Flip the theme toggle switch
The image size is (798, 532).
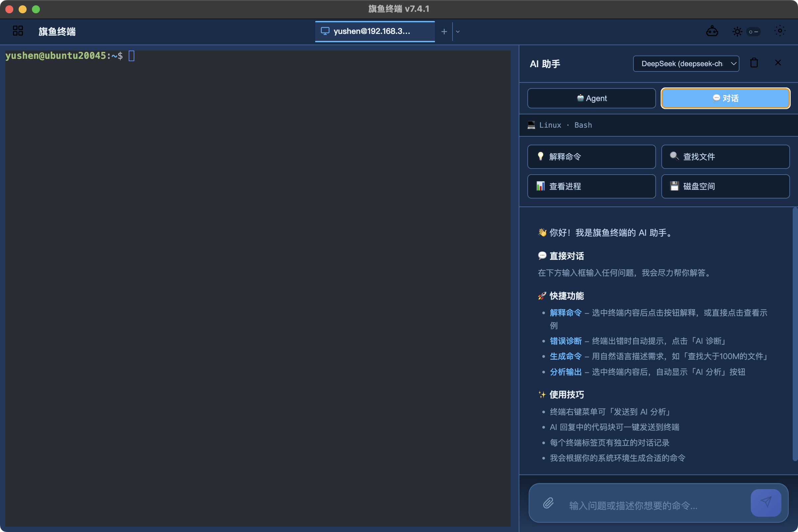(x=753, y=31)
